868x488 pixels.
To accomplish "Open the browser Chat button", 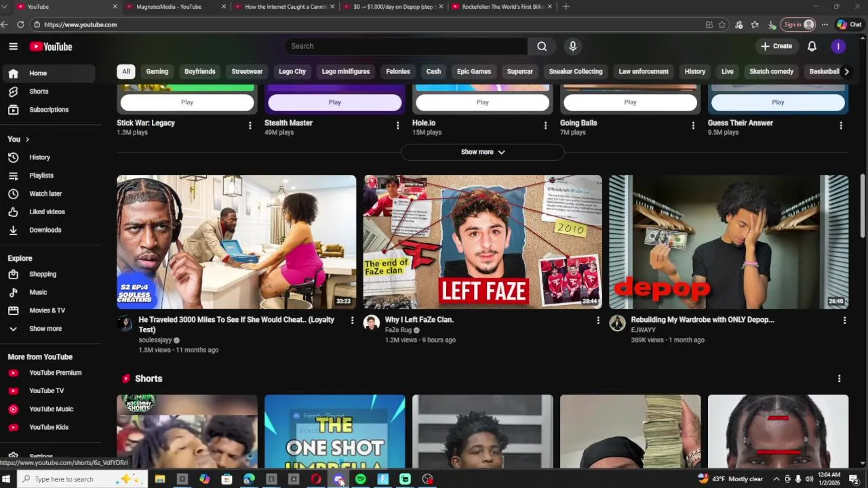I will pyautogui.click(x=849, y=24).
